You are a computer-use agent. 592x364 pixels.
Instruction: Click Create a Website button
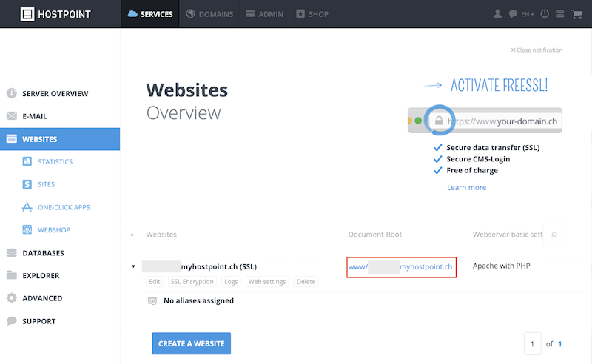tap(192, 343)
